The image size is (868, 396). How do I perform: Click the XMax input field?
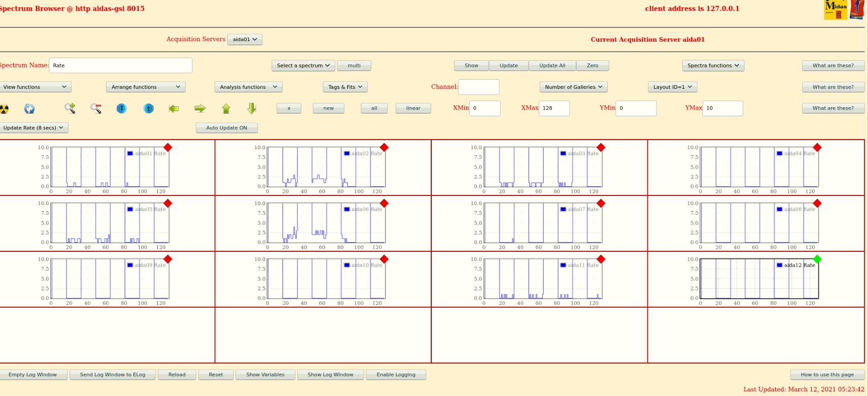pyautogui.click(x=554, y=108)
